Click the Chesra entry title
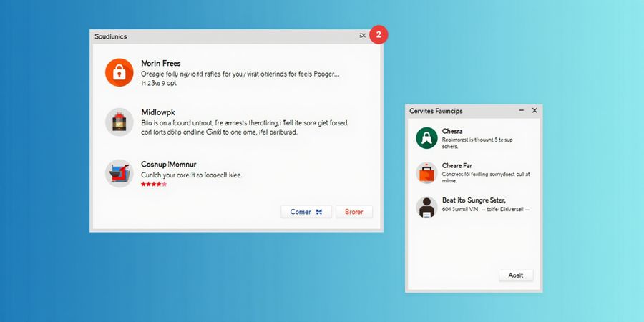 point(452,131)
